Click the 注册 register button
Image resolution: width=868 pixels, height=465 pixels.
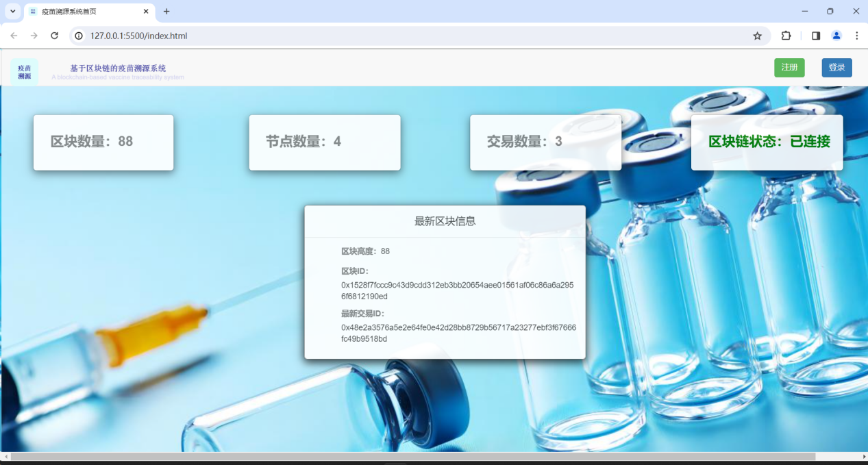[789, 68]
